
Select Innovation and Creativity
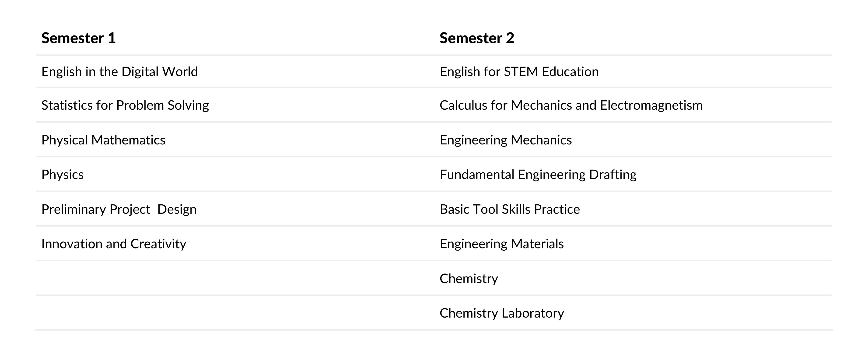click(x=114, y=244)
